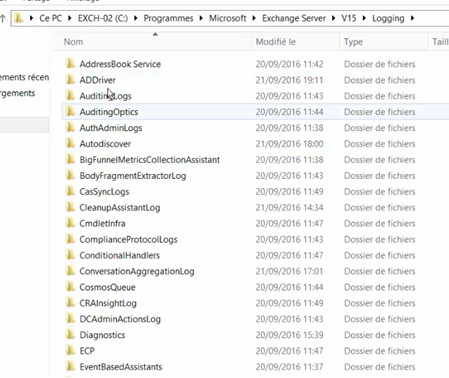Screen dimensions: 449x378
Task: Click the CleanupAssistantLog folder icon
Action: (x=70, y=207)
